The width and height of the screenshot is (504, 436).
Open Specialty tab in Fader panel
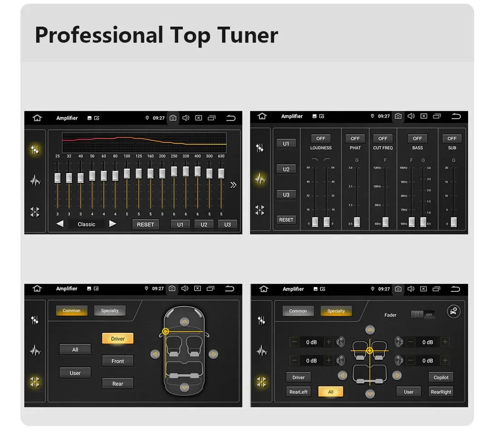336,311
